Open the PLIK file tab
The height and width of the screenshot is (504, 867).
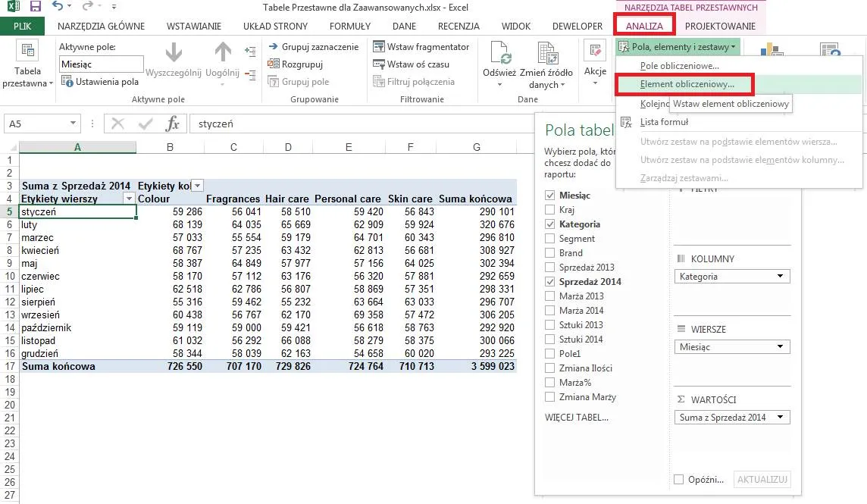click(23, 26)
